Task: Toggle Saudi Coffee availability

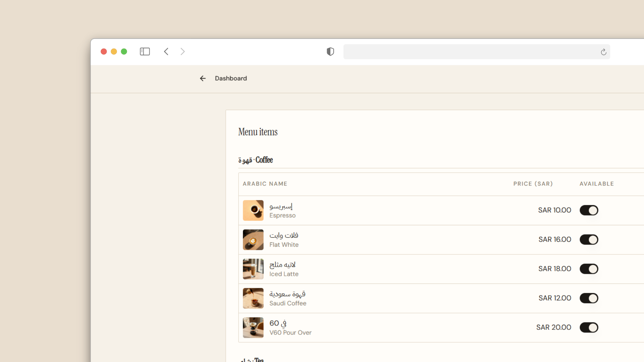Action: (x=589, y=298)
